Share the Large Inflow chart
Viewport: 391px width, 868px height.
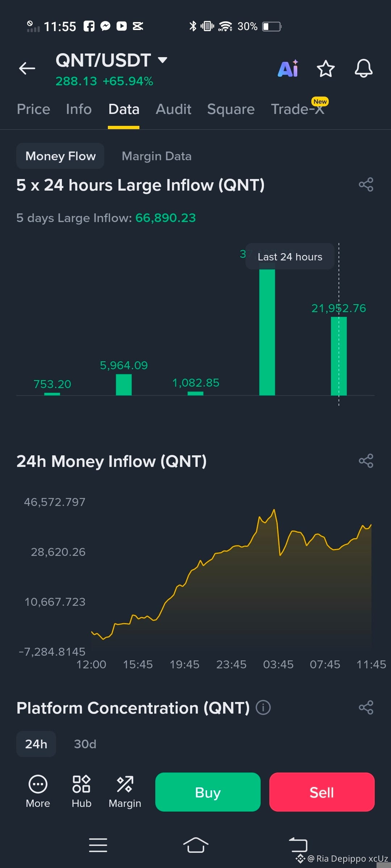click(x=366, y=185)
